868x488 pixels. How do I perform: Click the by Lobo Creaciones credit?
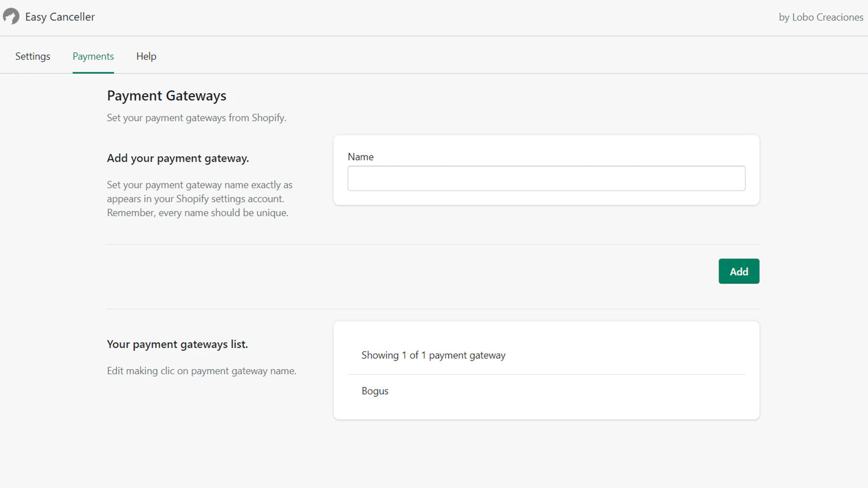click(820, 17)
